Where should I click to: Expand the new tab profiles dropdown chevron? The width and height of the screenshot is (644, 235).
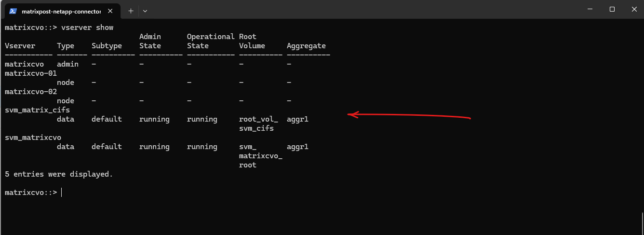tap(145, 10)
